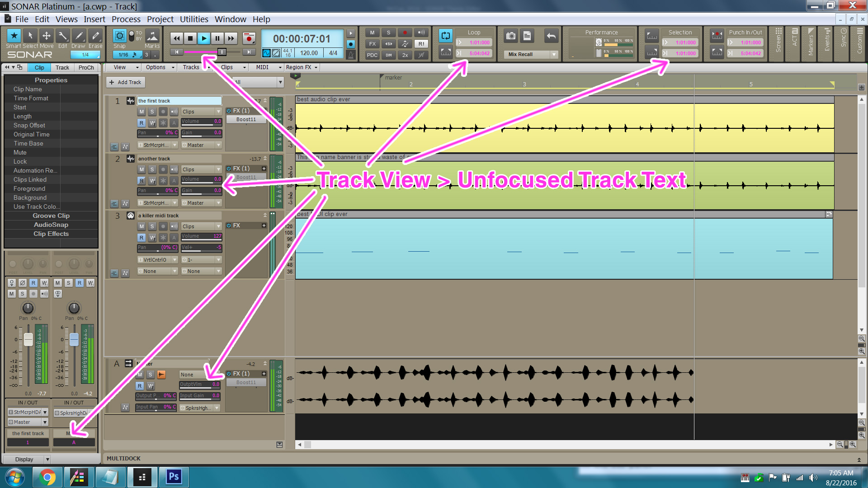Click the Groove Clip section header
The width and height of the screenshot is (868, 488).
(x=51, y=216)
